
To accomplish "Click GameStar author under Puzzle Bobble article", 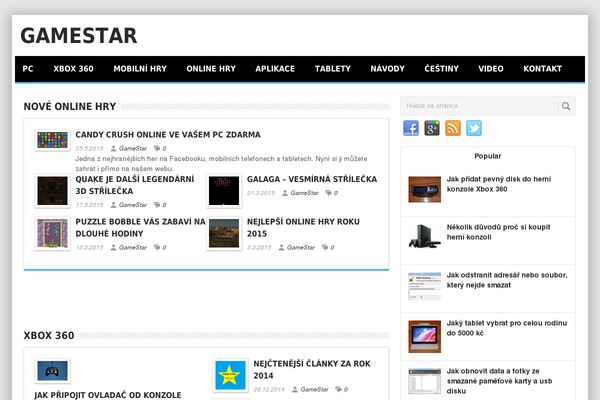I will click(132, 247).
